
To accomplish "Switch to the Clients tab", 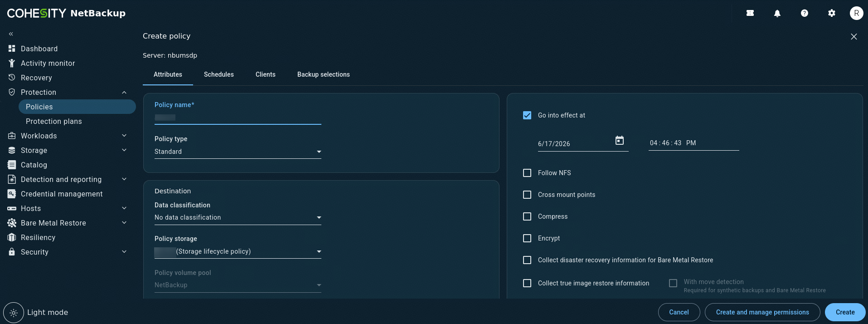I will [x=266, y=74].
